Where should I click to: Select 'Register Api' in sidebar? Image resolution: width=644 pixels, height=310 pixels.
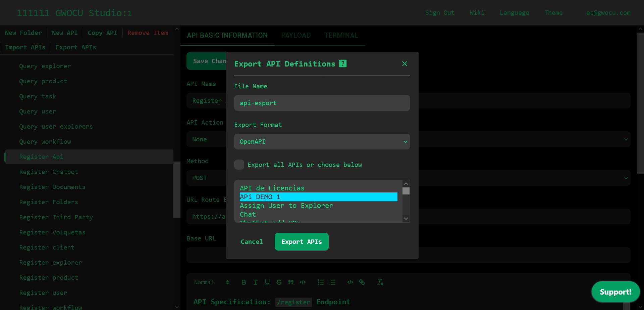(89, 157)
